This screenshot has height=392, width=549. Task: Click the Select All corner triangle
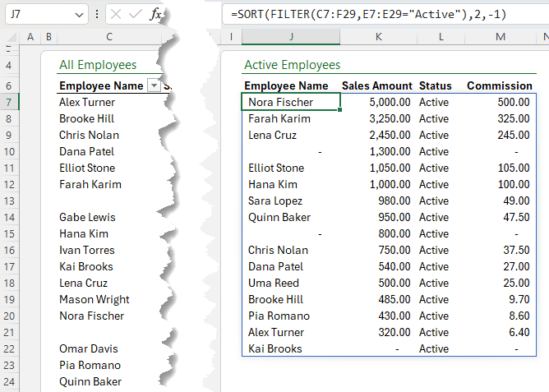click(12, 37)
